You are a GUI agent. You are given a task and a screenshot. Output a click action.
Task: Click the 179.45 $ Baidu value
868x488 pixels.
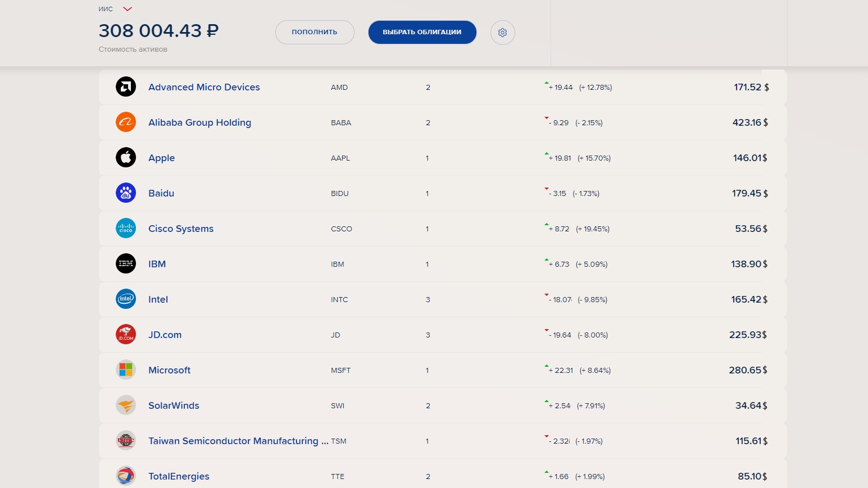(750, 193)
